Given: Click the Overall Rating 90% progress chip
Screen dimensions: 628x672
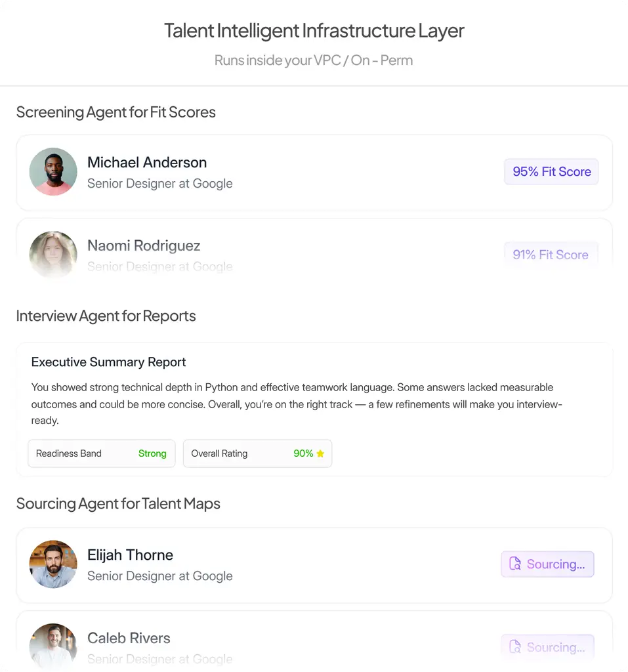Looking at the screenshot, I should coord(257,453).
